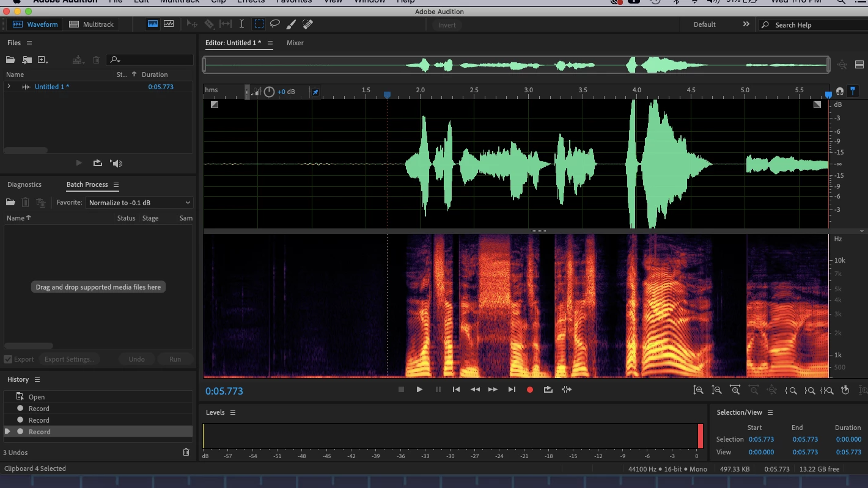Toggle Loop Playback button in transport
The height and width of the screenshot is (488, 868).
pyautogui.click(x=548, y=390)
